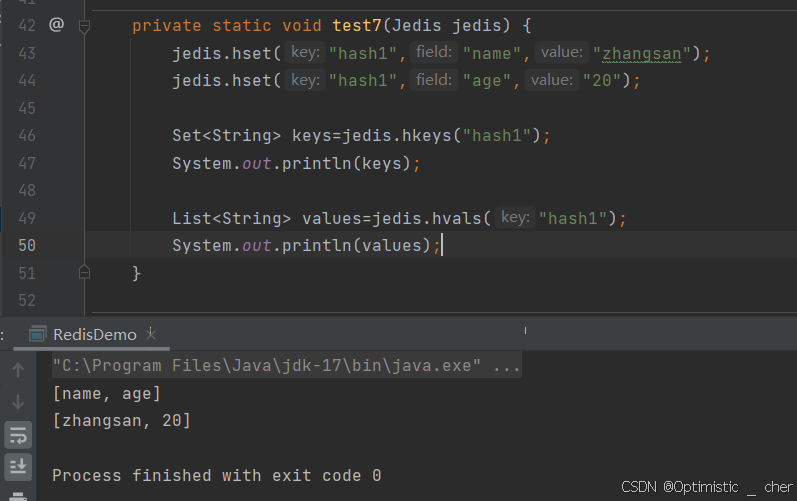The width and height of the screenshot is (797, 501).
Task: Click console output [zhangsan, 20]
Action: tap(122, 421)
